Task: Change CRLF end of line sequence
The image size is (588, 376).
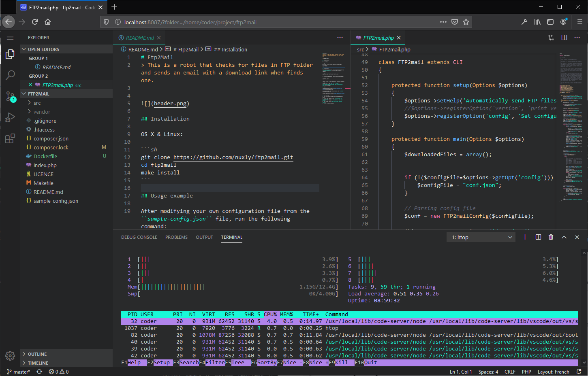Action: (x=510, y=372)
